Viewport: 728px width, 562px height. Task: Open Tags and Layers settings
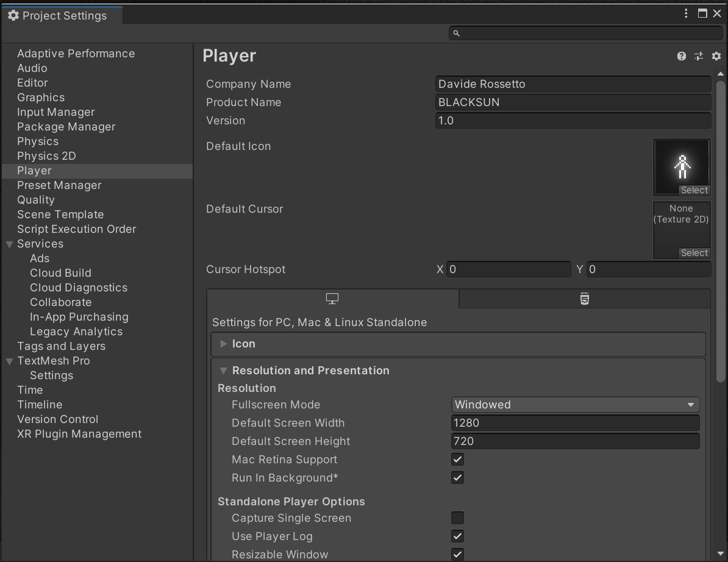(x=62, y=346)
